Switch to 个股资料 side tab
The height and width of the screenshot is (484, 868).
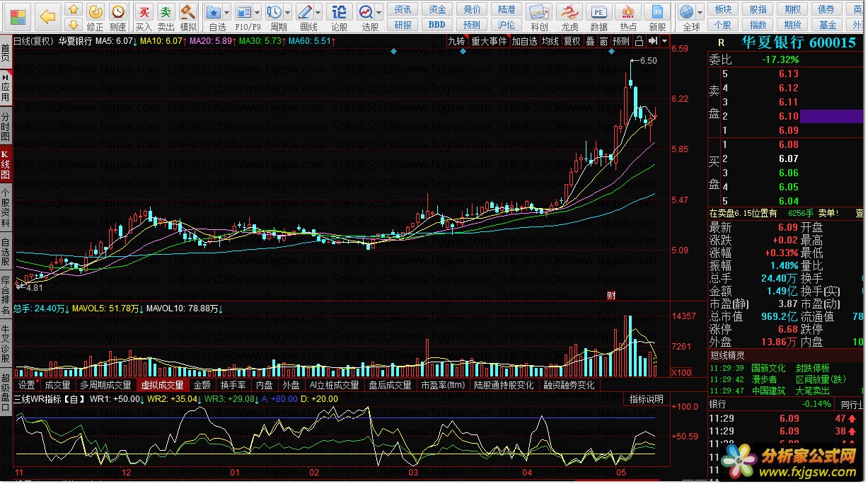[6, 208]
